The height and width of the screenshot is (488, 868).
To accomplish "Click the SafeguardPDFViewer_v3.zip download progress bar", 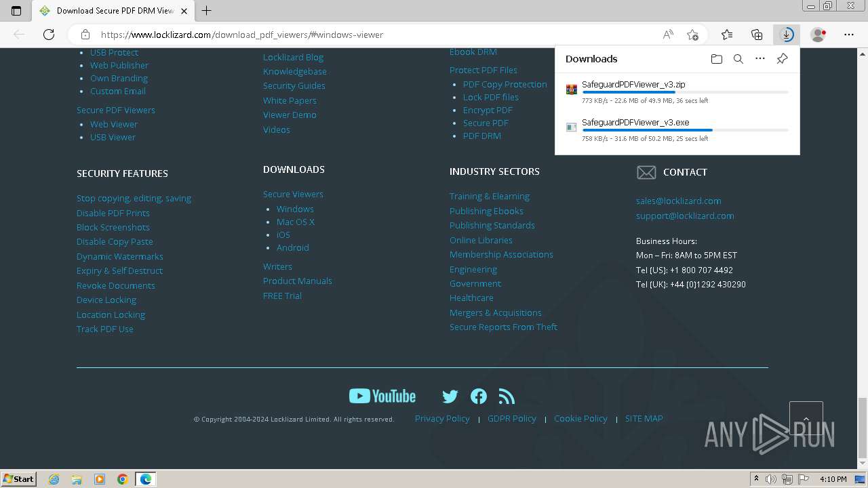I will (x=685, y=92).
